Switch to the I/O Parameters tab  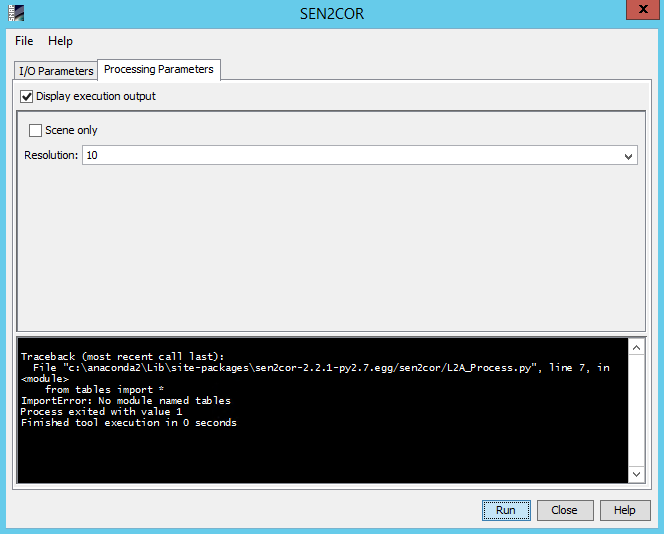coord(56,71)
